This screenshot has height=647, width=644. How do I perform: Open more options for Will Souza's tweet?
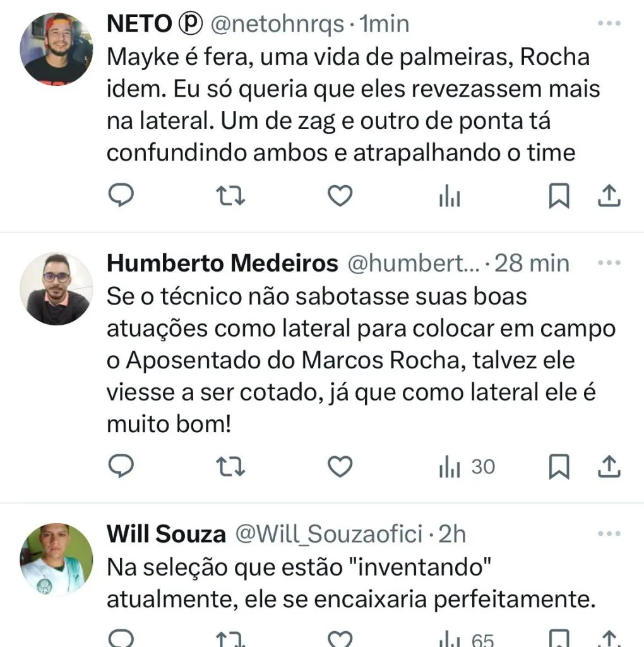[609, 534]
